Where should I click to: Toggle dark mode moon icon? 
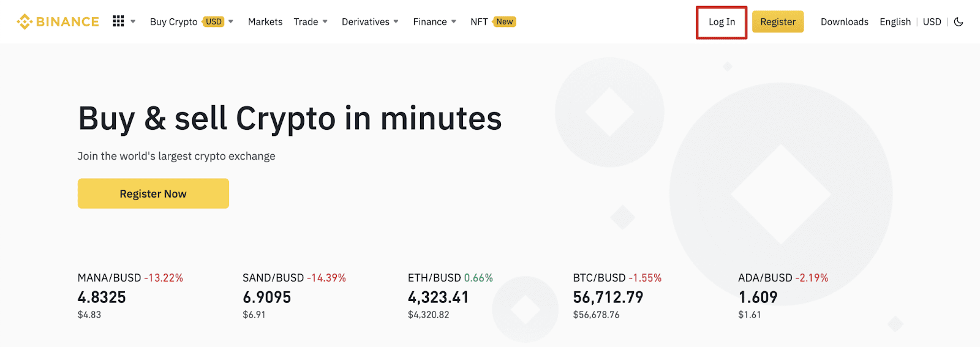coord(959,22)
